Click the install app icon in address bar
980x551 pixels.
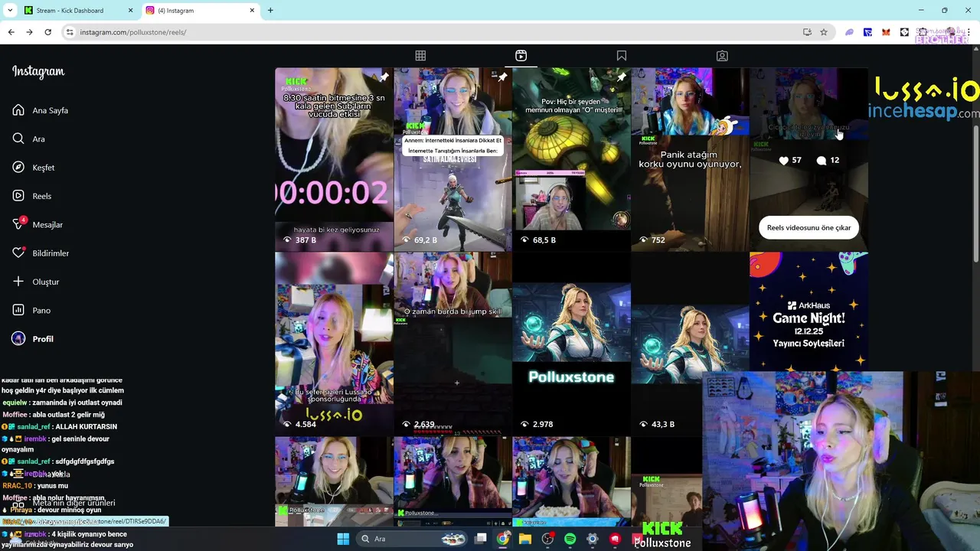tap(807, 32)
